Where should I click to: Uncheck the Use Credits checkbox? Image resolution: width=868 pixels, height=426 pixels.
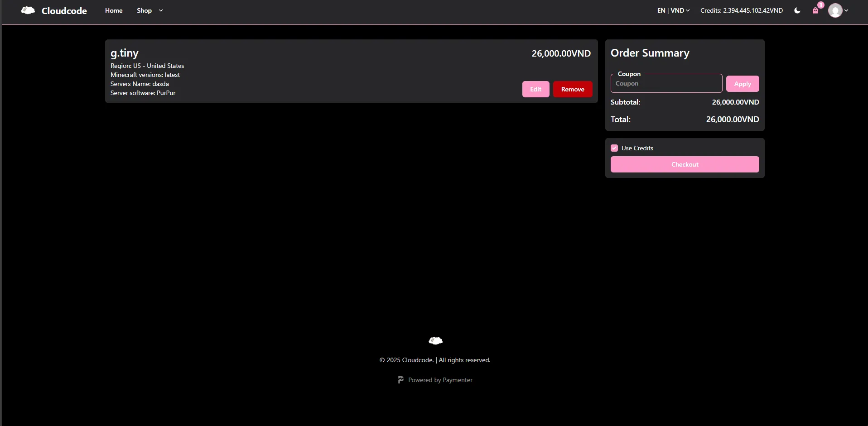pos(614,148)
